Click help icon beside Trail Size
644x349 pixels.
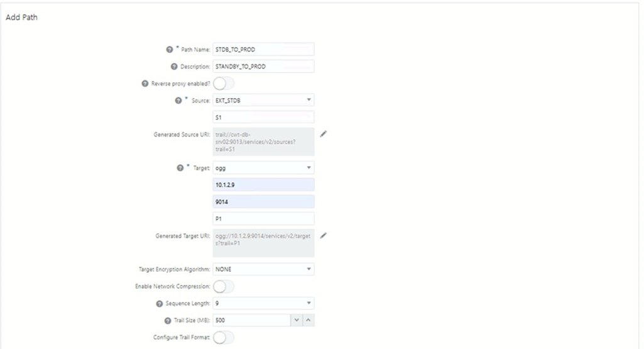click(x=168, y=321)
